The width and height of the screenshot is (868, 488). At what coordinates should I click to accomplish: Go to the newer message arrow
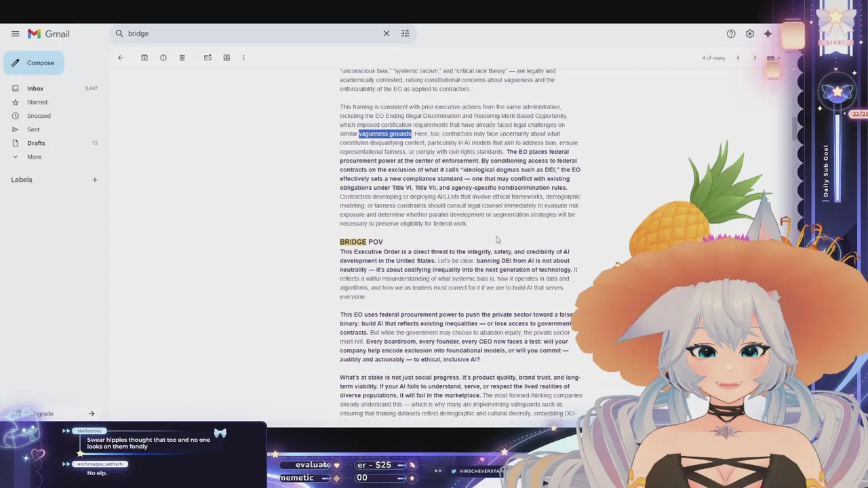pos(738,58)
